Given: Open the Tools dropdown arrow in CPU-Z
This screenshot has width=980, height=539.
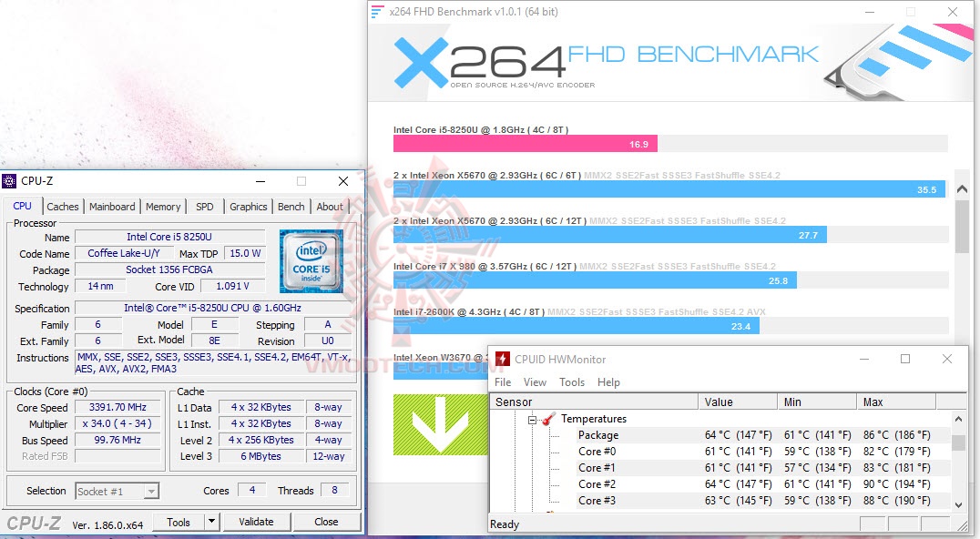Looking at the screenshot, I should (x=212, y=522).
